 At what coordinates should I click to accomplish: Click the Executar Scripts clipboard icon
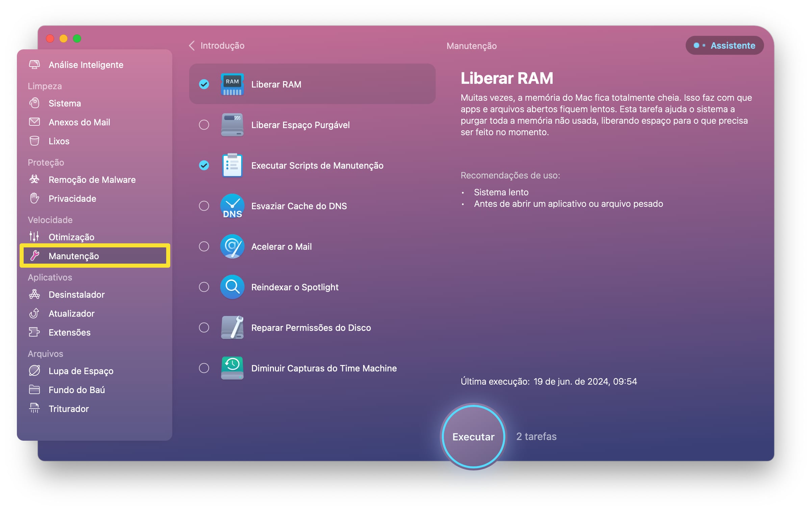(232, 165)
